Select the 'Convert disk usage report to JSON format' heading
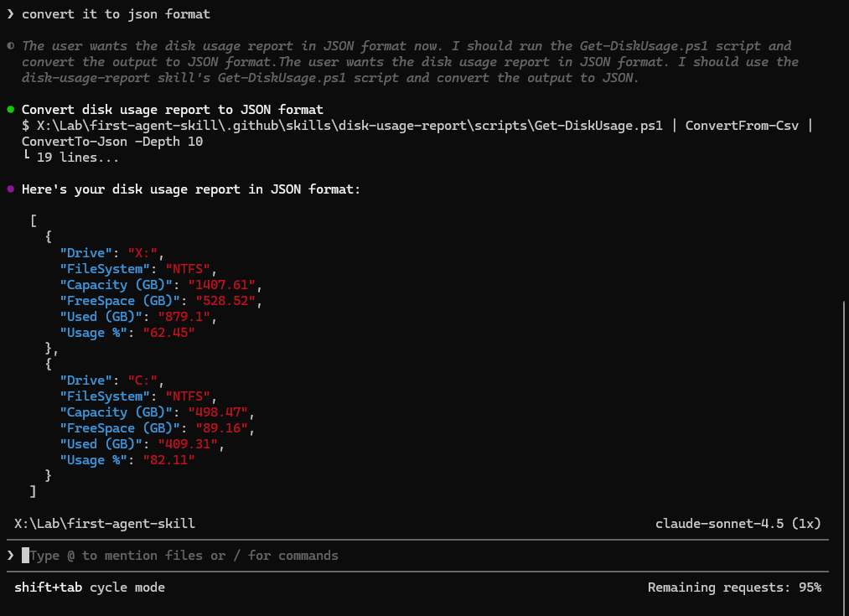 172,110
